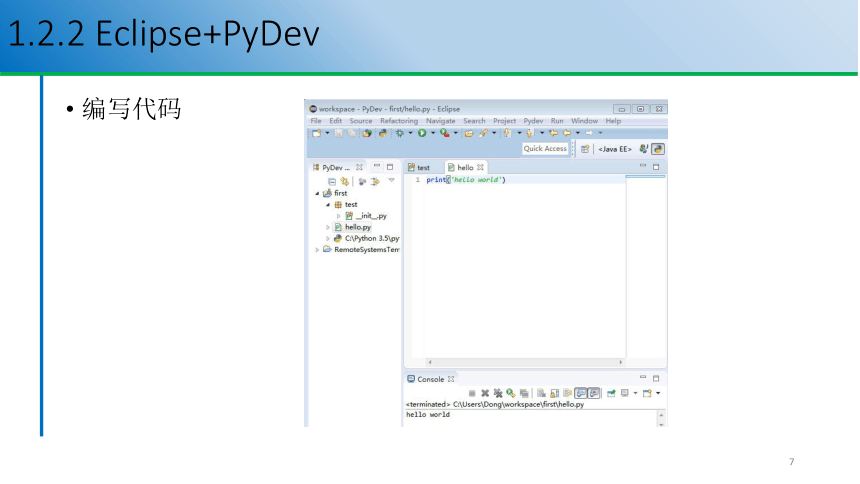Click the green Run button icon

(x=422, y=133)
